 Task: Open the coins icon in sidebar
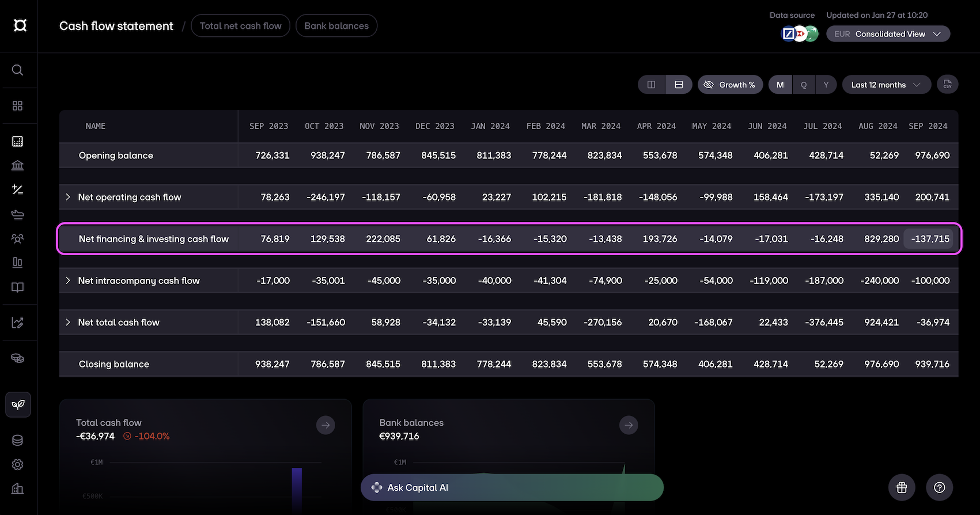click(x=18, y=358)
